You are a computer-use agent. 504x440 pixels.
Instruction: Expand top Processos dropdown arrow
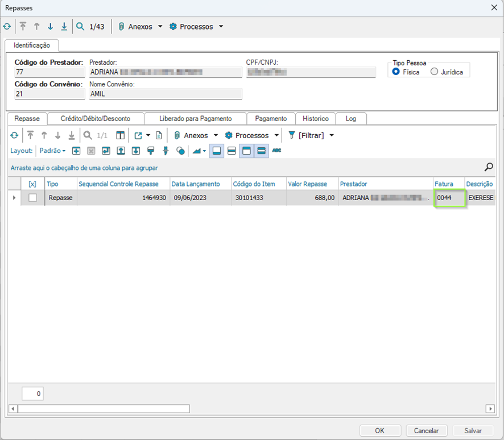pyautogui.click(x=221, y=26)
